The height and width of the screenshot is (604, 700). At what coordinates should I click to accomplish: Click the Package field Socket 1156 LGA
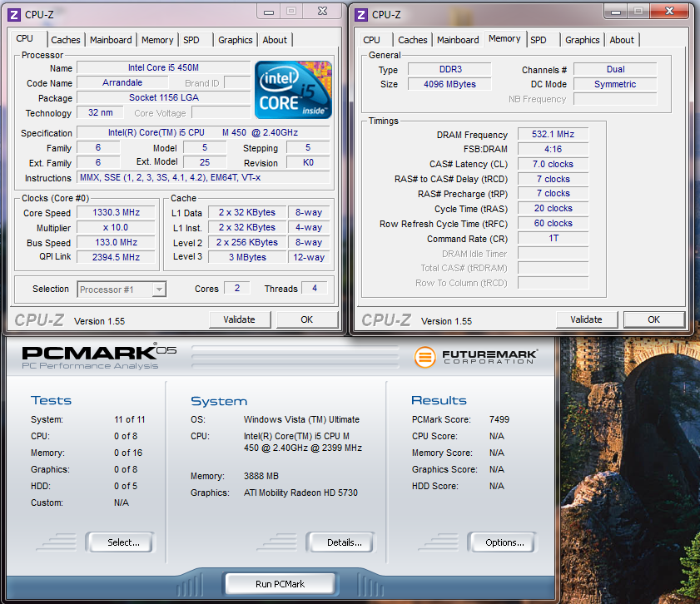pos(163,97)
